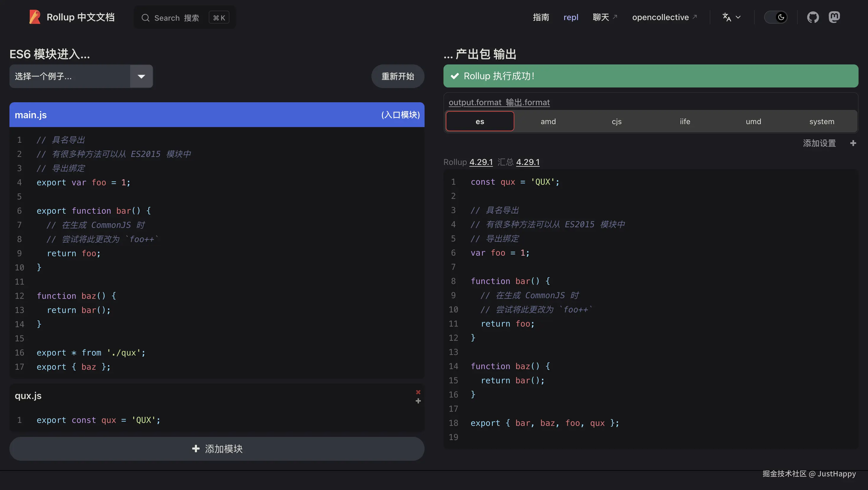Click the 重新开始 restart button

(x=398, y=77)
